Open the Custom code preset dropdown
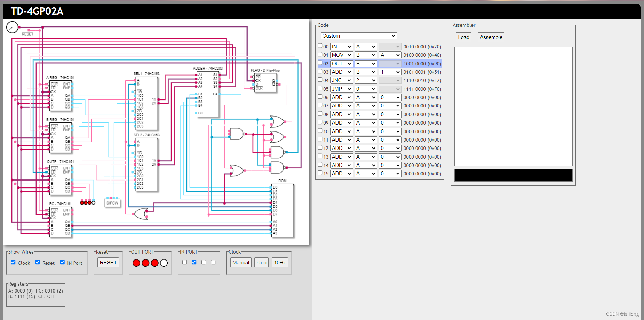This screenshot has height=320, width=644. (x=359, y=36)
